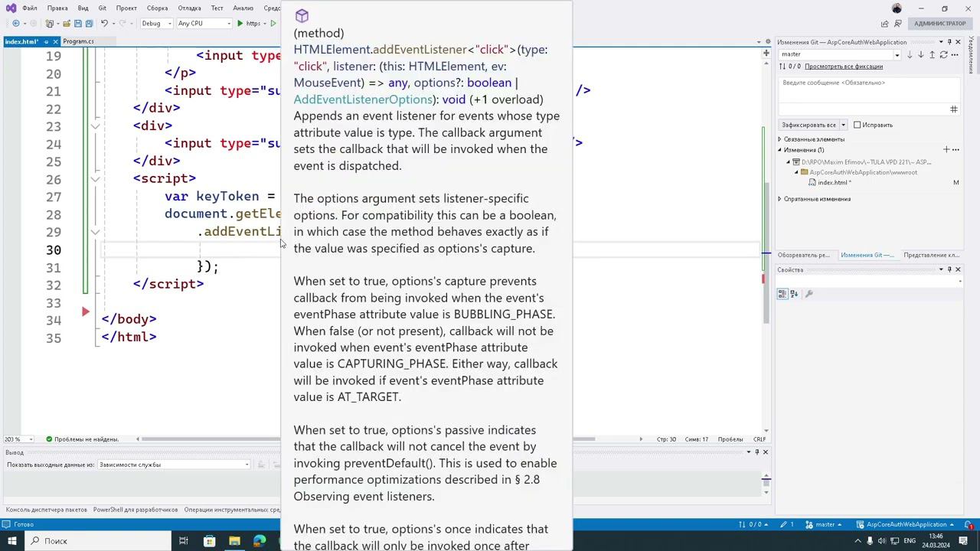Expand the Связанные элементы section

tap(779, 139)
